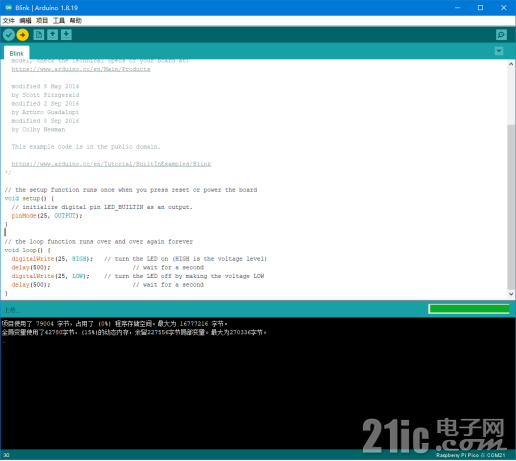The width and height of the screenshot is (516, 461).
Task: Minimize the Arduino window
Action: click(x=457, y=7)
